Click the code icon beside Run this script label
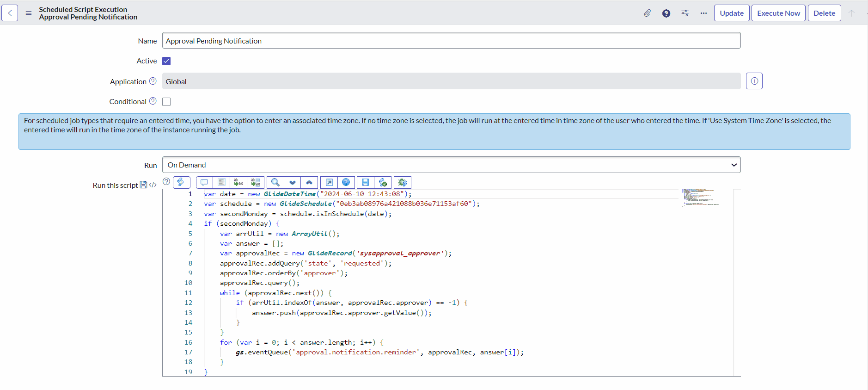Screen dimensions: 868x390 pos(153,185)
